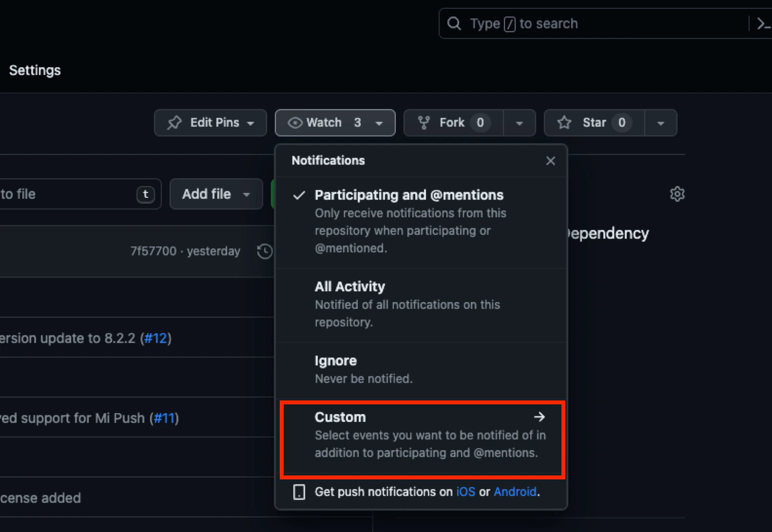Image resolution: width=772 pixels, height=532 pixels.
Task: Focus the Go to file input
Action: tap(80, 194)
